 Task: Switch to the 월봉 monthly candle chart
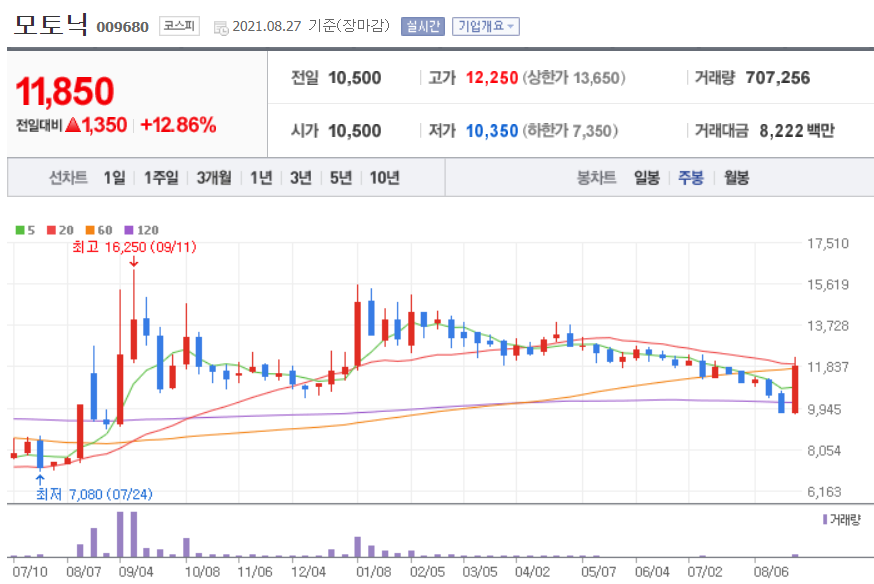point(736,178)
